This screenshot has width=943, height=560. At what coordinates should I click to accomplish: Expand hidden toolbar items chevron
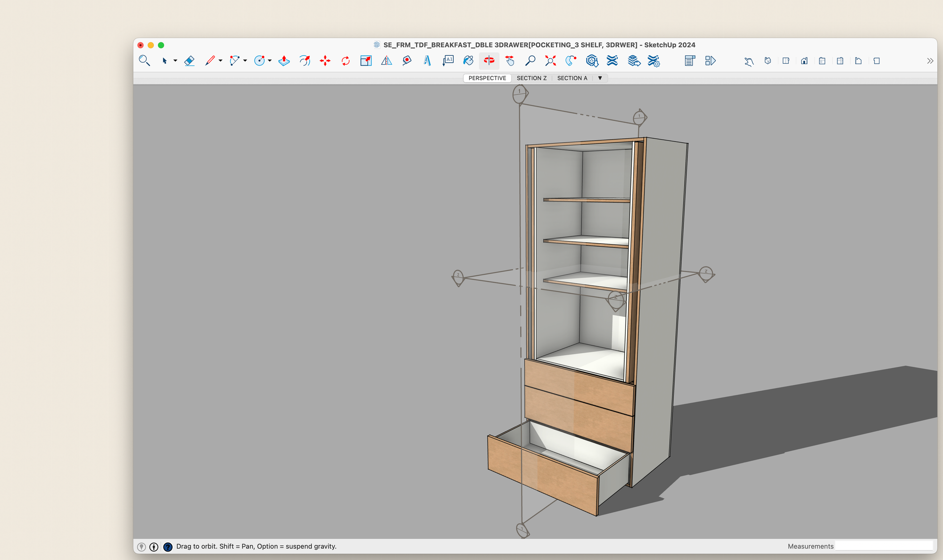click(x=930, y=61)
